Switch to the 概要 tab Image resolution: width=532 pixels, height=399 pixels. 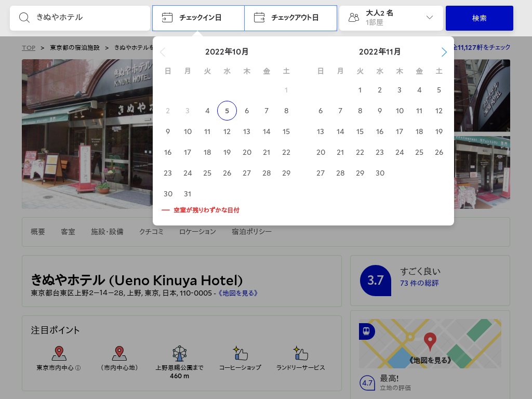click(x=37, y=232)
